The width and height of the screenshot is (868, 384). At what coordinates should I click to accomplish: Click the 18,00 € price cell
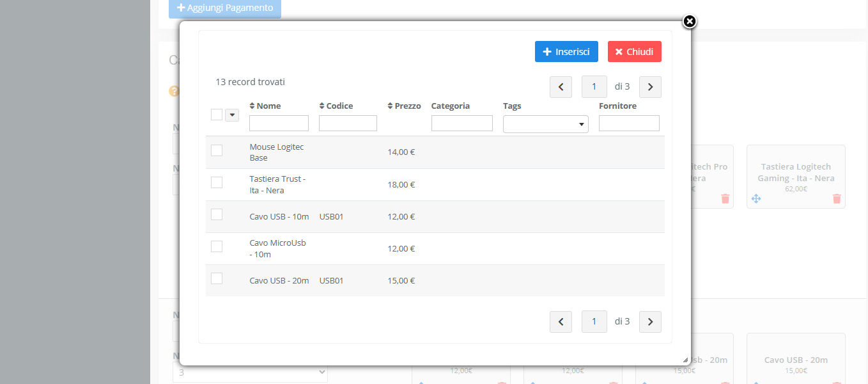coord(401,184)
